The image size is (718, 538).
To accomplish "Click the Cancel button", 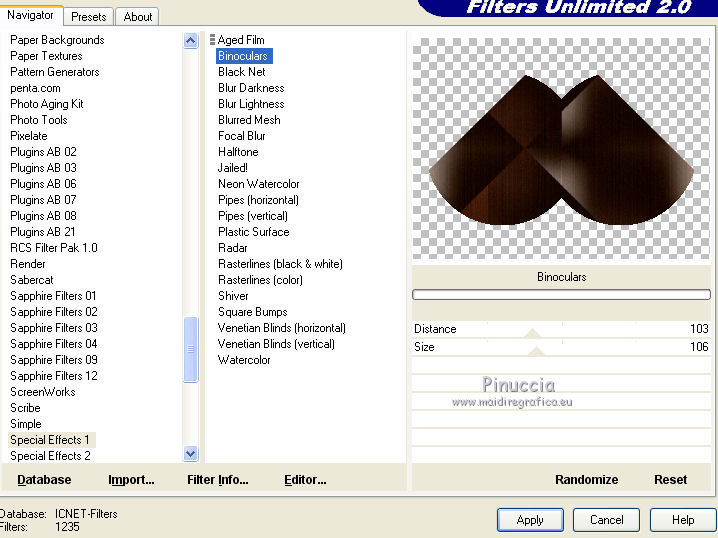I will click(x=606, y=520).
